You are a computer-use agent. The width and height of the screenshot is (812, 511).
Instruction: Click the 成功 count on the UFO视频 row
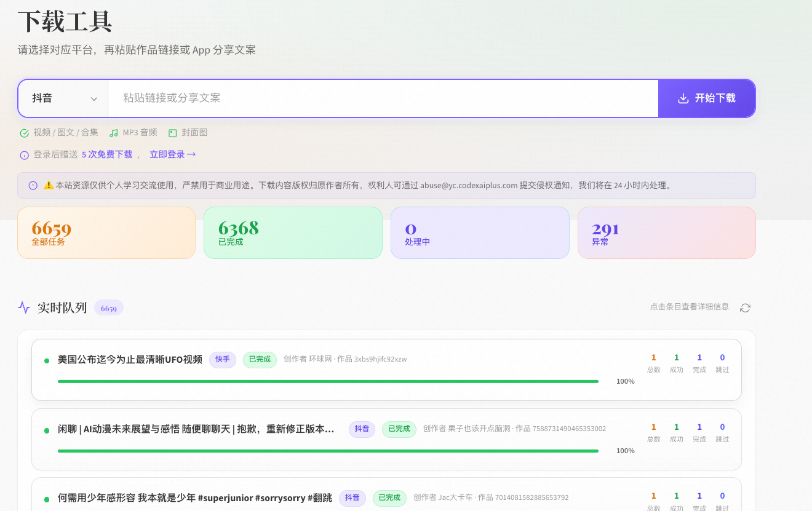click(x=677, y=363)
